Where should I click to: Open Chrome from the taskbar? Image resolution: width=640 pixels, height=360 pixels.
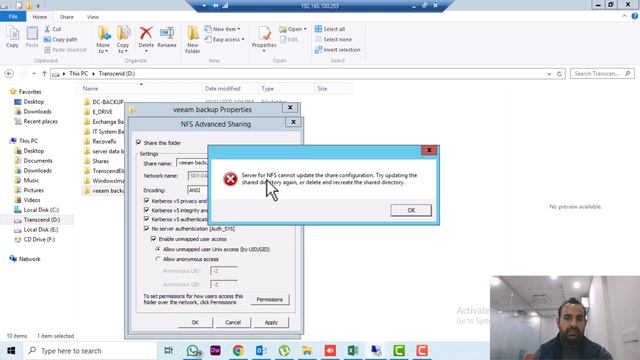click(x=238, y=350)
